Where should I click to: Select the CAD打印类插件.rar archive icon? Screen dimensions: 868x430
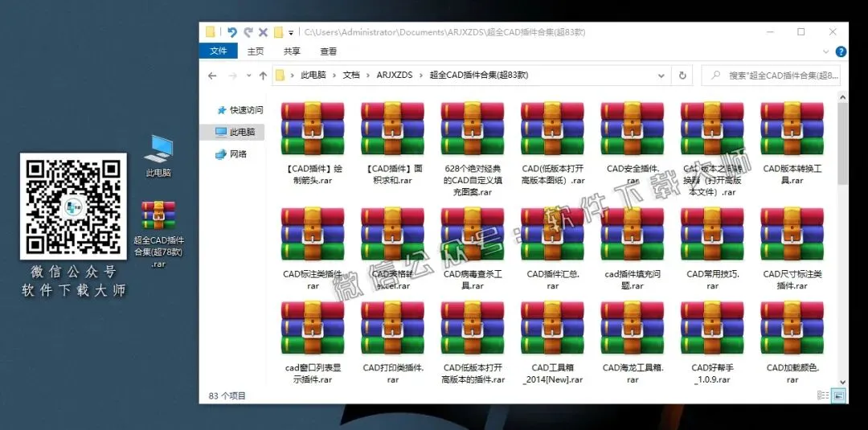click(x=392, y=328)
